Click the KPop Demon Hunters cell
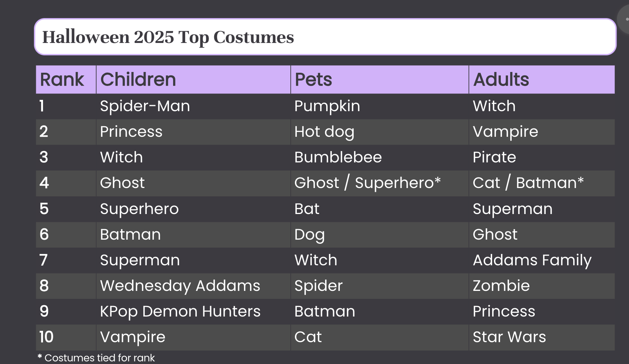This screenshot has height=364, width=629. (193, 312)
